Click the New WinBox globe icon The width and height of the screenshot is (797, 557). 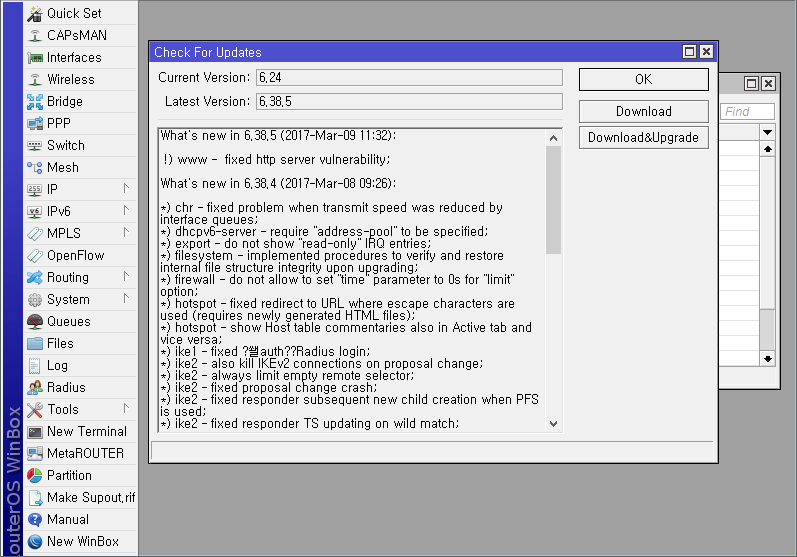coord(35,542)
